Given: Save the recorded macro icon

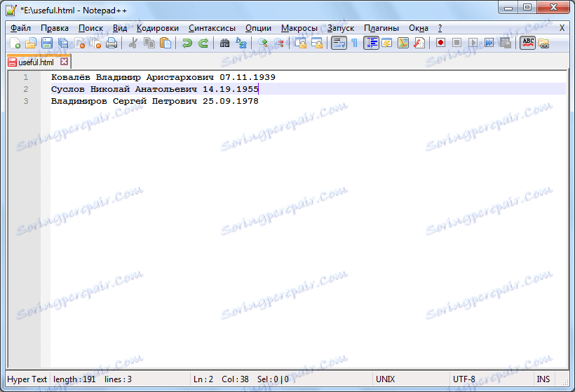Looking at the screenshot, I should tap(506, 43).
